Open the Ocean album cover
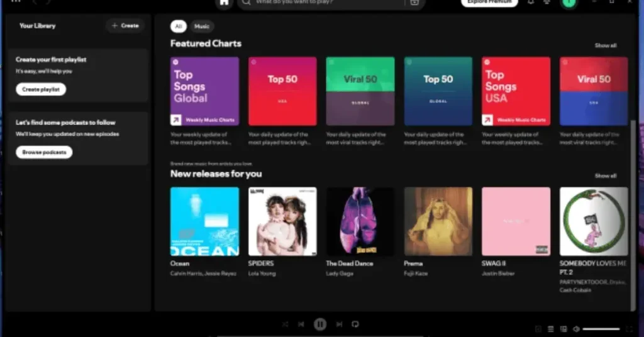 [204, 222]
